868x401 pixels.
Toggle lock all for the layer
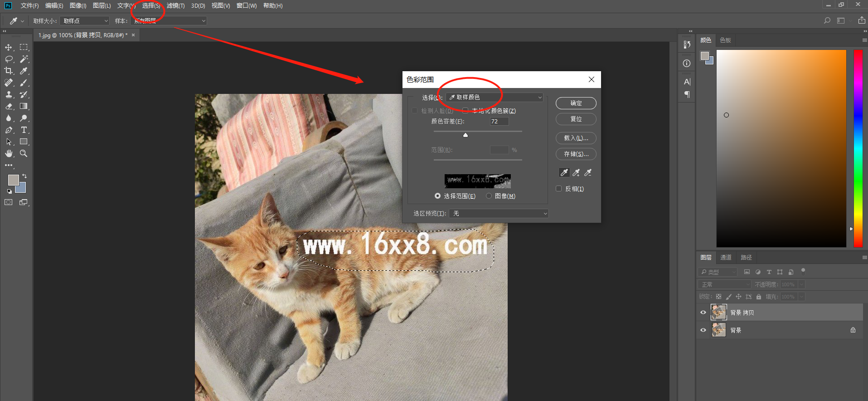coord(759,297)
